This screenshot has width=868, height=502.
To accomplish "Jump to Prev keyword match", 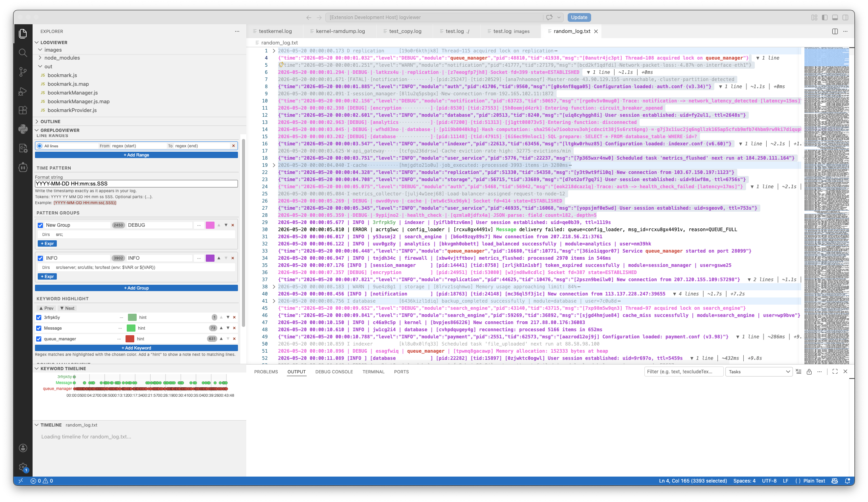I will pos(46,308).
